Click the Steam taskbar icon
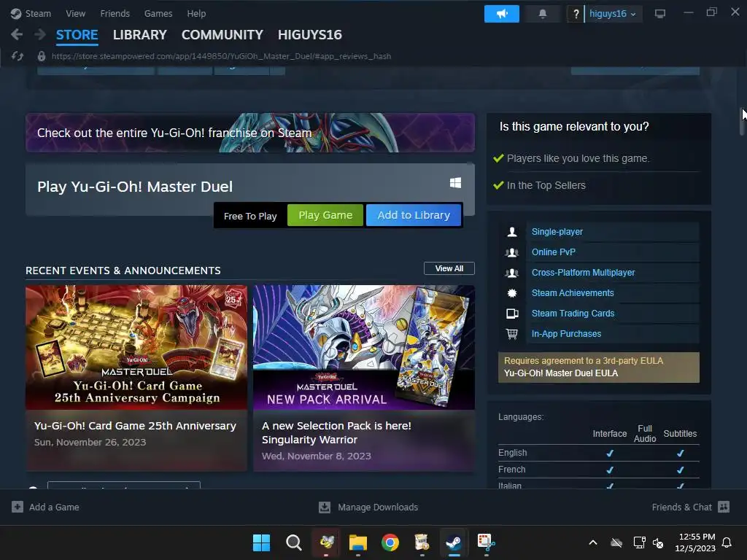The image size is (747, 560). click(454, 542)
